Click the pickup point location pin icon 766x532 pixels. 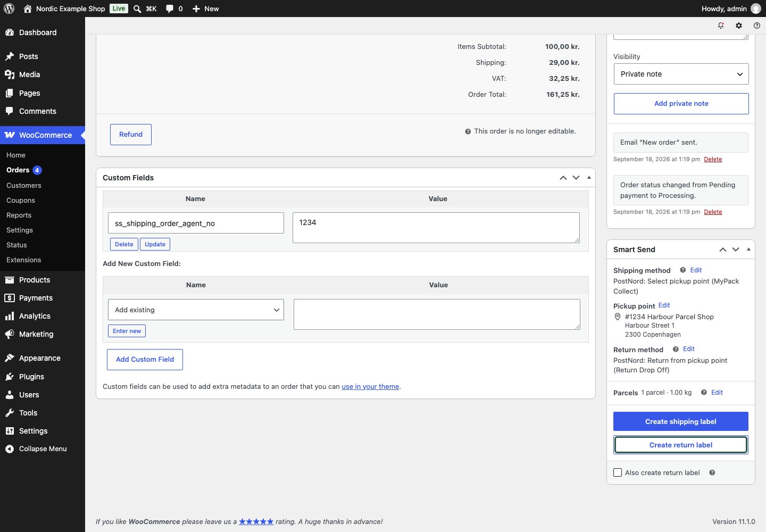618,317
